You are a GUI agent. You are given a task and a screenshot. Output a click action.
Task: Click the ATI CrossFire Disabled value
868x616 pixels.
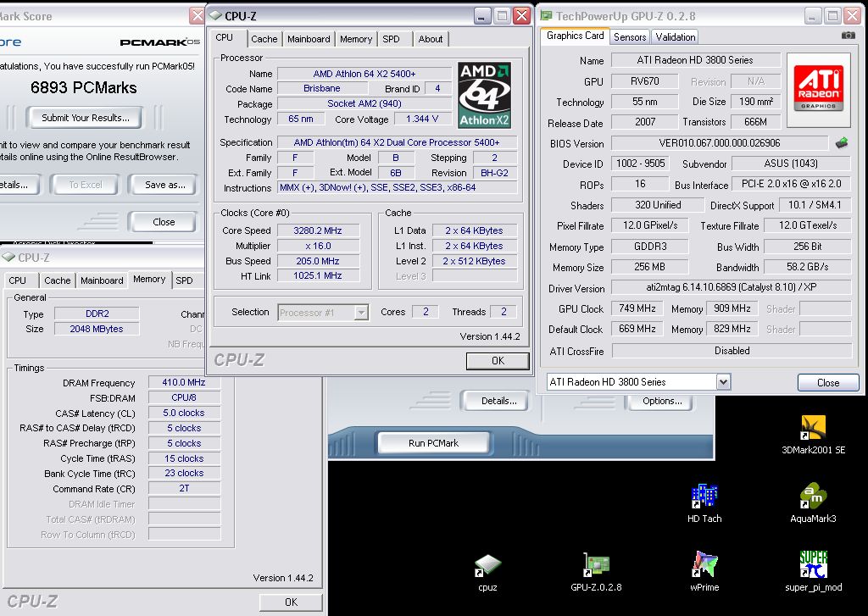(732, 351)
